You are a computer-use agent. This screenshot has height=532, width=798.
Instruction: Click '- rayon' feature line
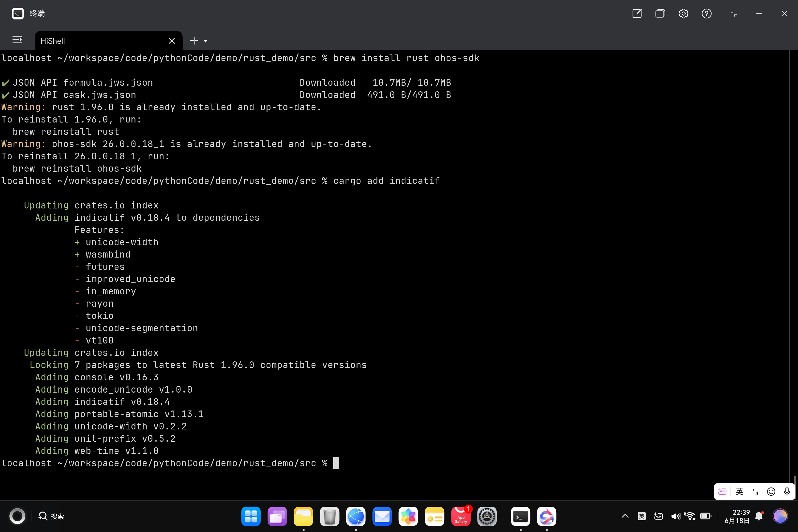(x=94, y=303)
